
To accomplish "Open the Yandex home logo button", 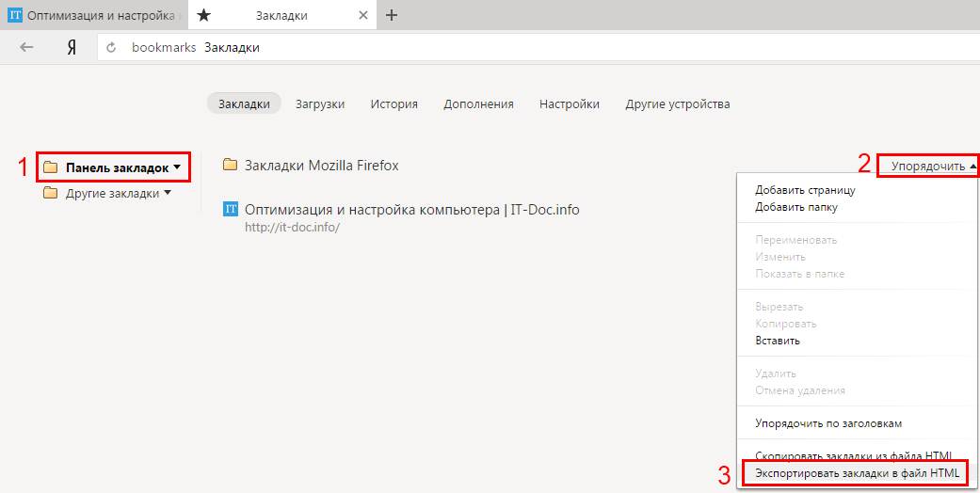I will point(72,47).
